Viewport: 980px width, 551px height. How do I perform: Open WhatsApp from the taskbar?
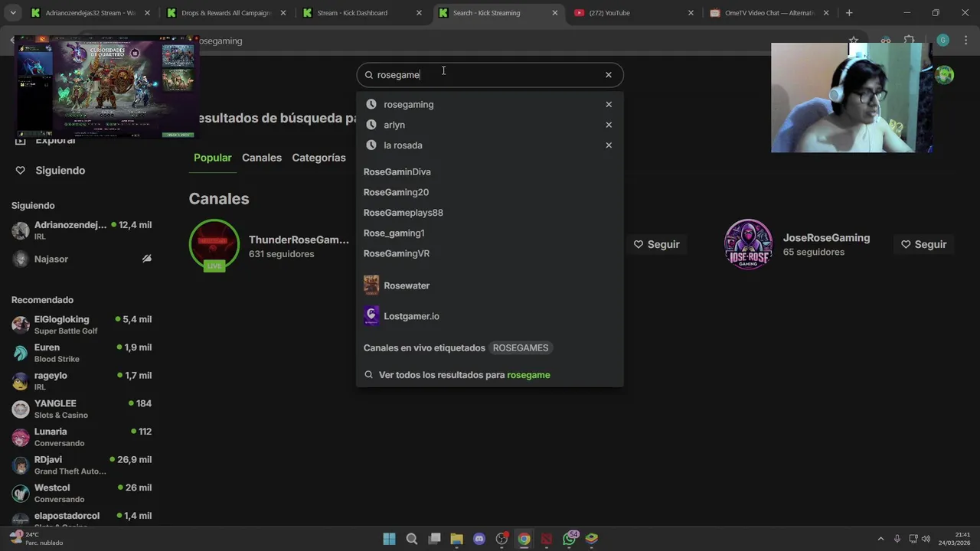(569, 539)
